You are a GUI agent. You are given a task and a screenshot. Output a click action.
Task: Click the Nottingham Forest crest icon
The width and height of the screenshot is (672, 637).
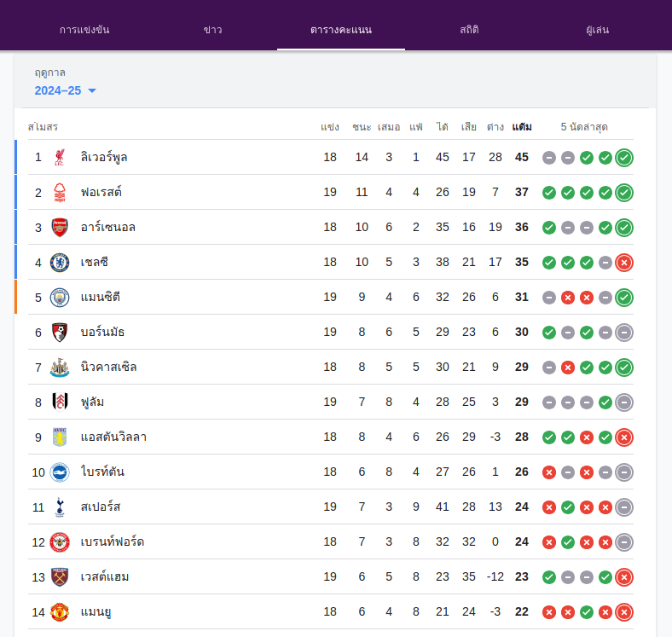coord(60,193)
